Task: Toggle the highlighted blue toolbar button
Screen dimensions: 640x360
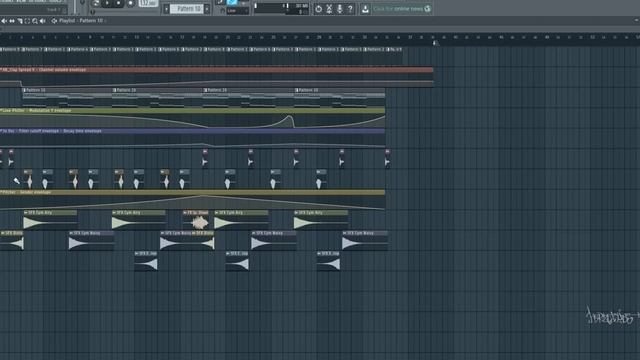Action: [x=232, y=2]
